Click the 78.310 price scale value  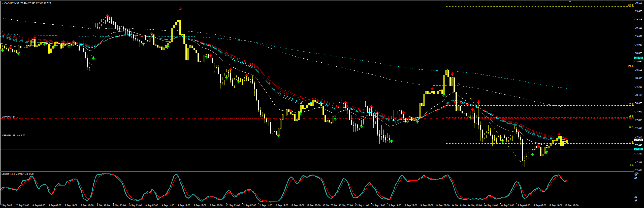click(638, 87)
